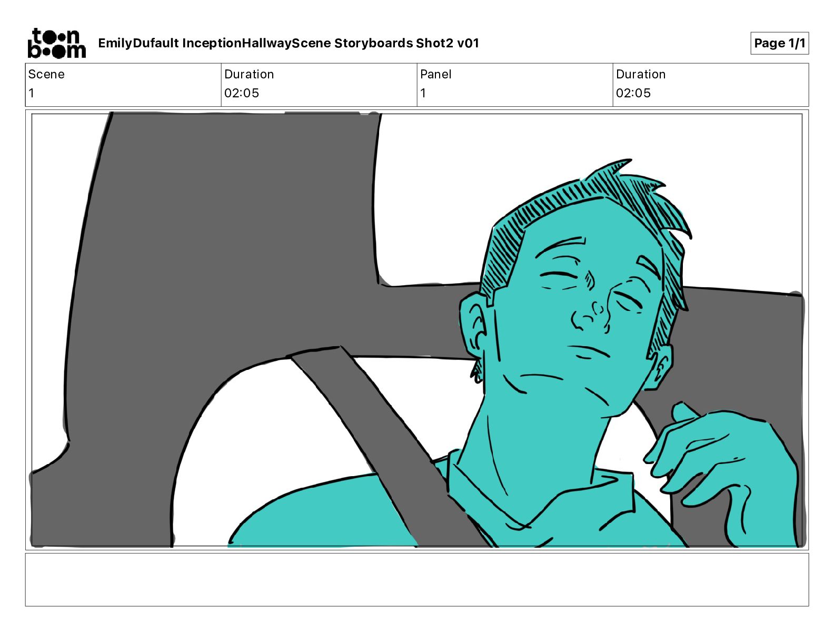Click the '02:05' duration beside the Panel cell

(x=633, y=93)
